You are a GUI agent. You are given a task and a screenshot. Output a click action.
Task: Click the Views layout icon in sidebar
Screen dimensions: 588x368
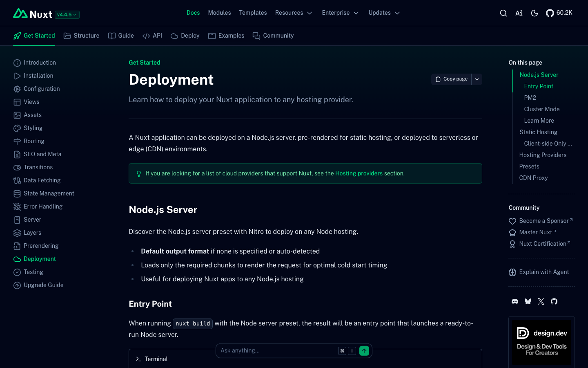(x=17, y=102)
